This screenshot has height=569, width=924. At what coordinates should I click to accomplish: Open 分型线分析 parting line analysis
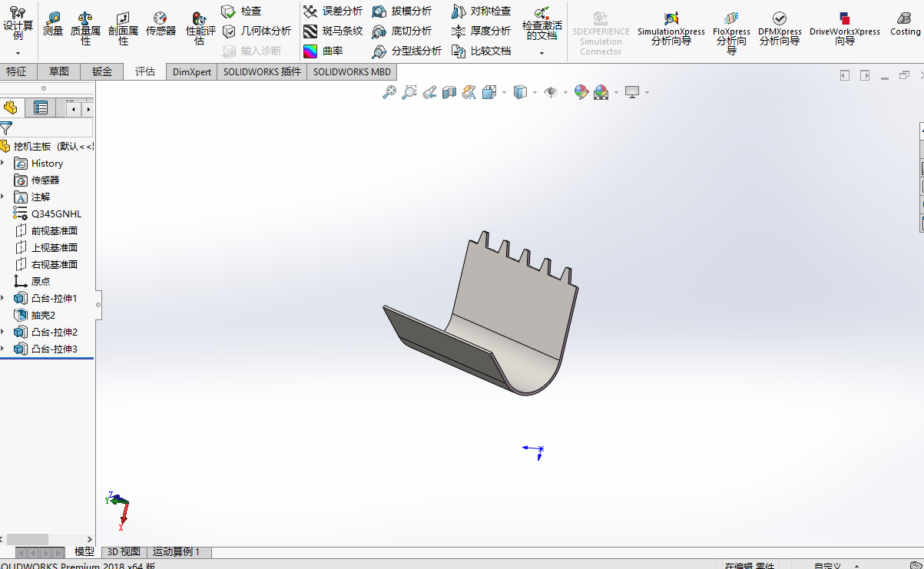(x=406, y=51)
